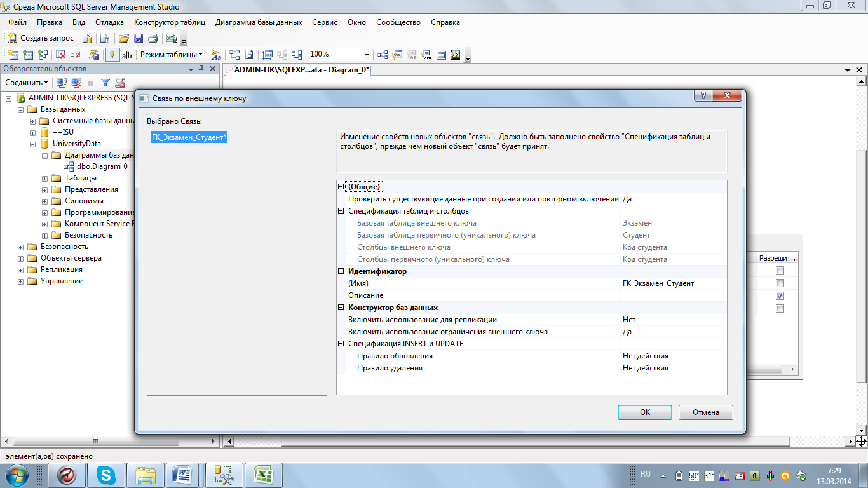Image resolution: width=868 pixels, height=488 pixels.
Task: Click the Правило удаления property row
Action: (531, 368)
